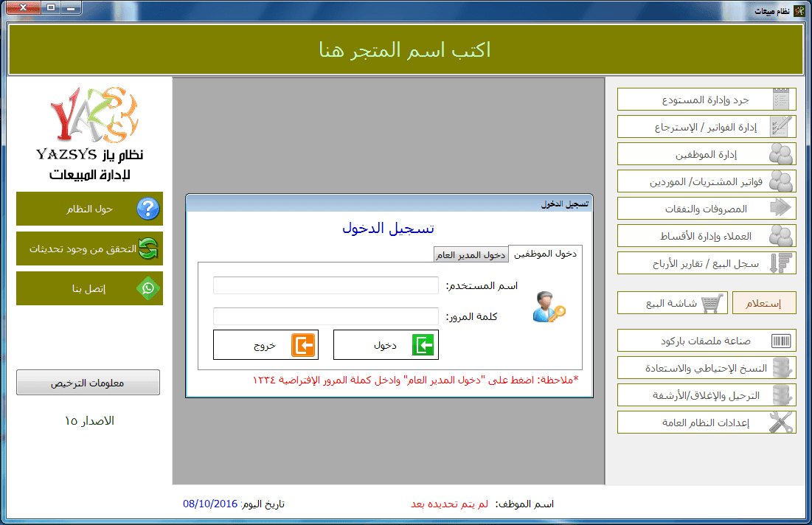Open فواتير المشتريات/الموردين module
Viewport: 812px width, 525px height.
[x=707, y=181]
